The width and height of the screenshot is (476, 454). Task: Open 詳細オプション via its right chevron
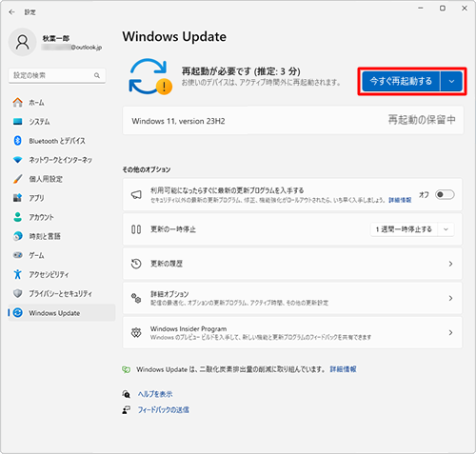point(450,298)
